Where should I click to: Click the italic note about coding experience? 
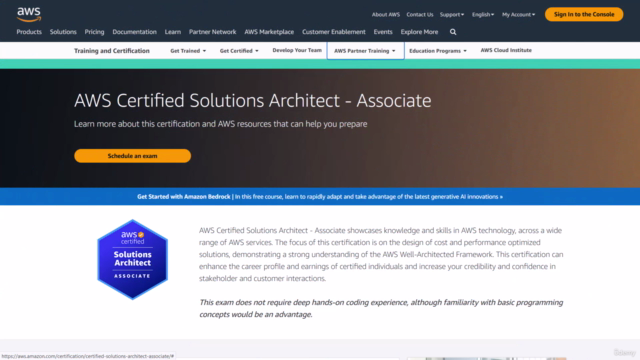tap(381, 308)
